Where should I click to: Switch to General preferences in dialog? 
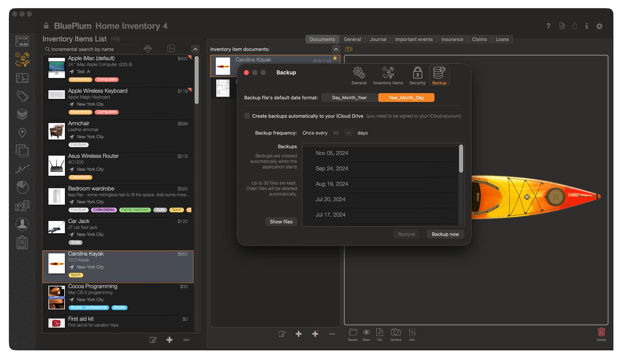pos(359,75)
